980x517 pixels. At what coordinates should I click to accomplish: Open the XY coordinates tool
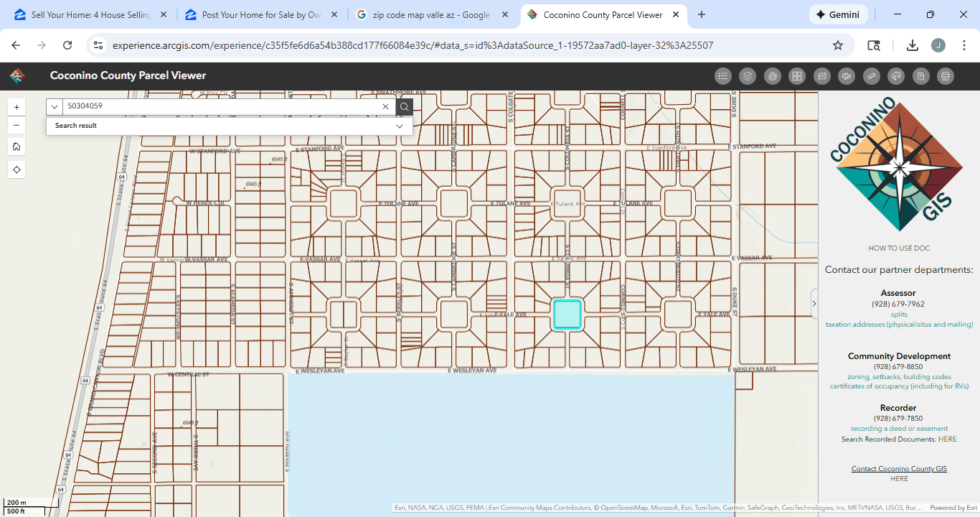click(822, 76)
